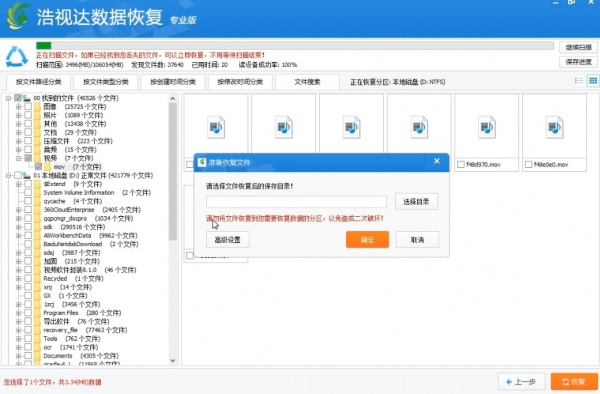Click the 继续扫描 button
This screenshot has width=600, height=394.
578,47
